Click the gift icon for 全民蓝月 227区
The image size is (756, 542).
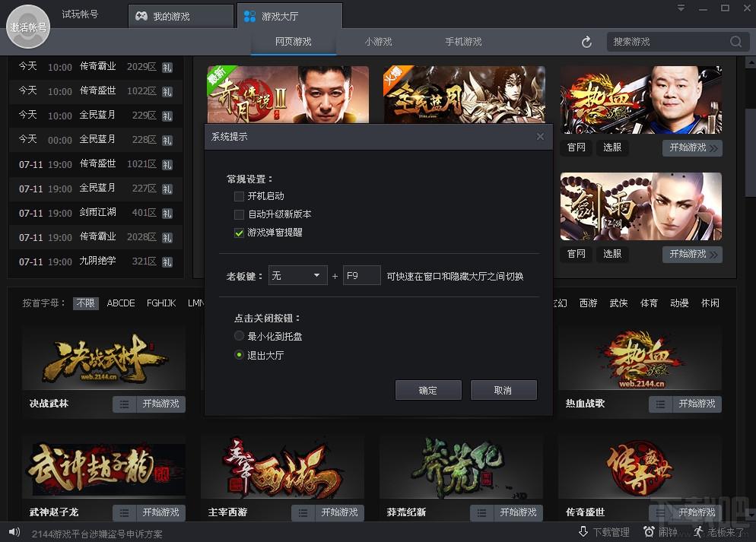tap(167, 189)
